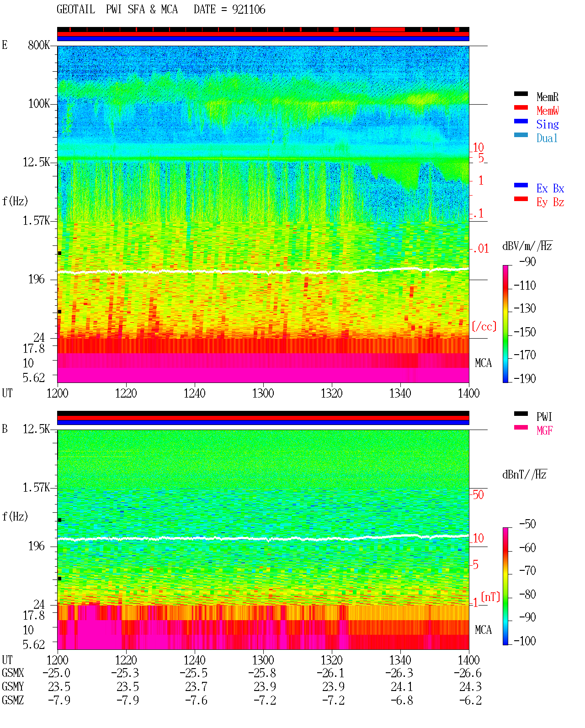Click the "-50" color scale tick
Image resolution: width=585 pixels, height=728 pixels.
pos(527,524)
